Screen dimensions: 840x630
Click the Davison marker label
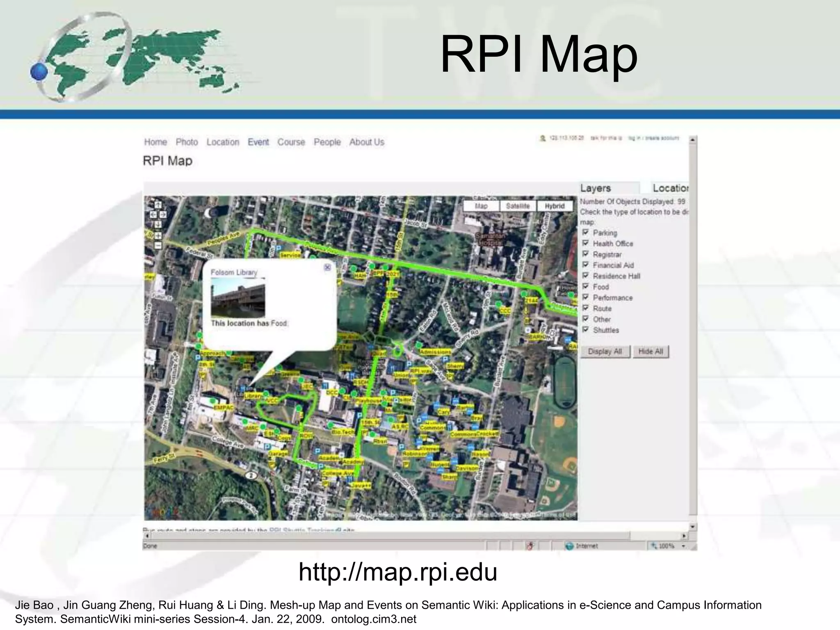pos(467,468)
